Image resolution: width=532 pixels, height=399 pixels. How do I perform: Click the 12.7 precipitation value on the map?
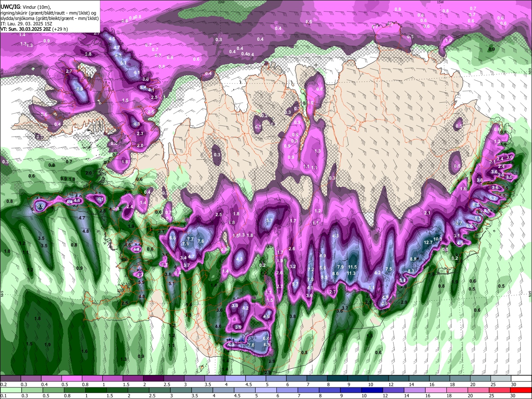tap(428, 242)
